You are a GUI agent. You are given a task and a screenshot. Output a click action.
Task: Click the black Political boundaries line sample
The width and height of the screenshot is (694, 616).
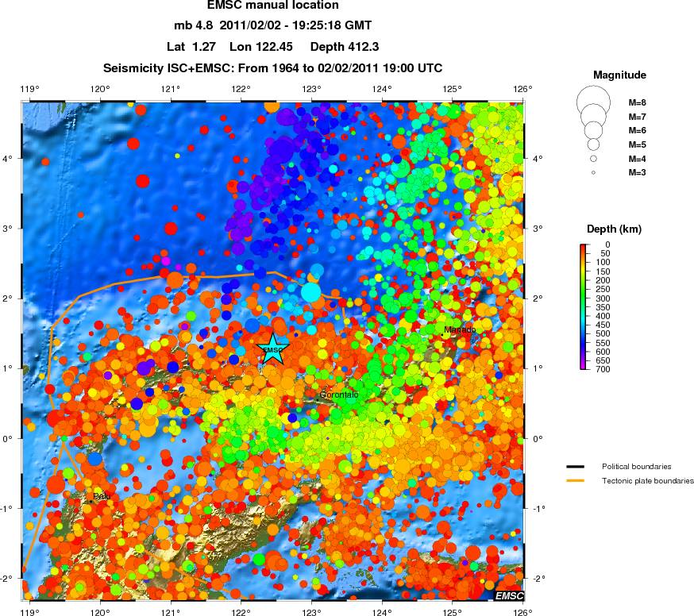click(576, 467)
